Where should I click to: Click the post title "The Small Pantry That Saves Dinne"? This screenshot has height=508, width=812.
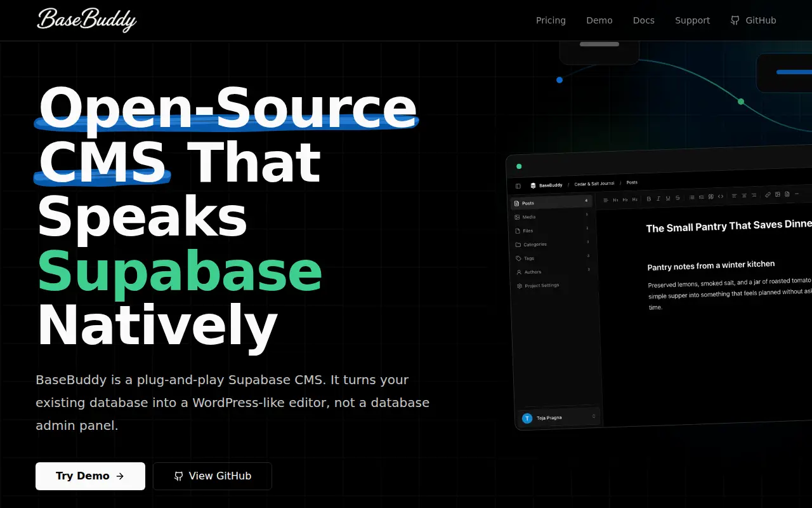pos(729,226)
